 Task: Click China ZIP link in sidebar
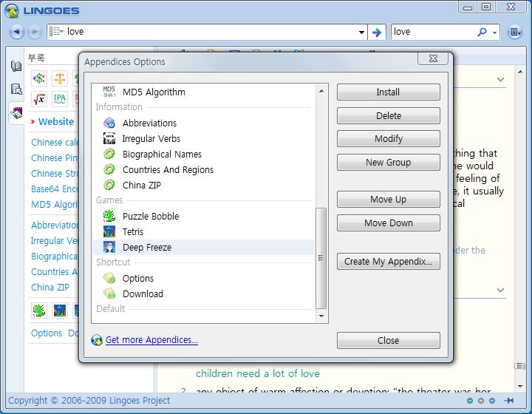[50, 288]
